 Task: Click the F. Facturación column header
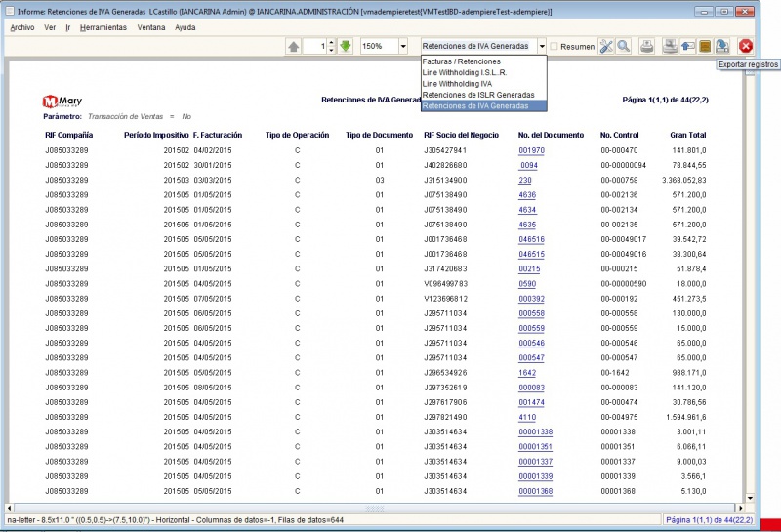(217, 135)
